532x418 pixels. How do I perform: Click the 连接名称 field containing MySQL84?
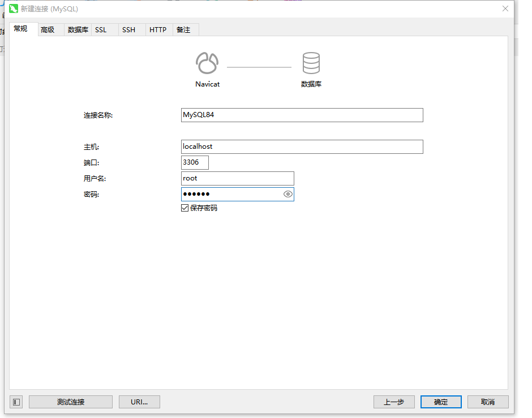302,115
